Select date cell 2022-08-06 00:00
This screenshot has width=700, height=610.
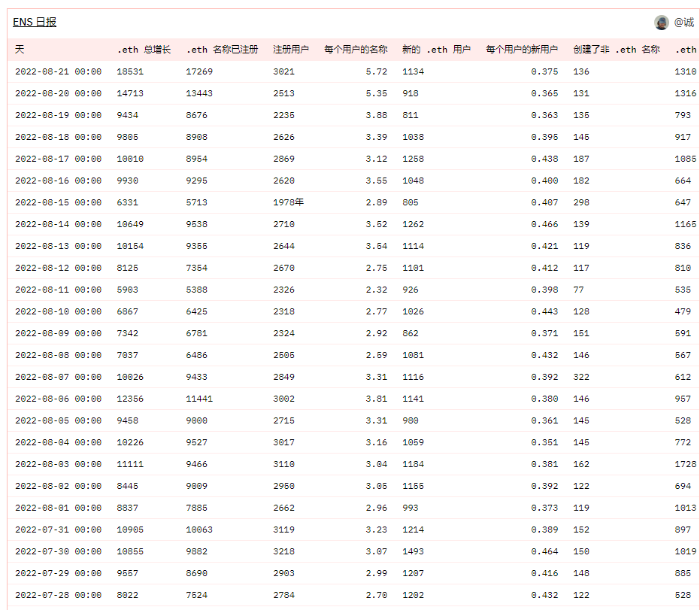(59, 399)
